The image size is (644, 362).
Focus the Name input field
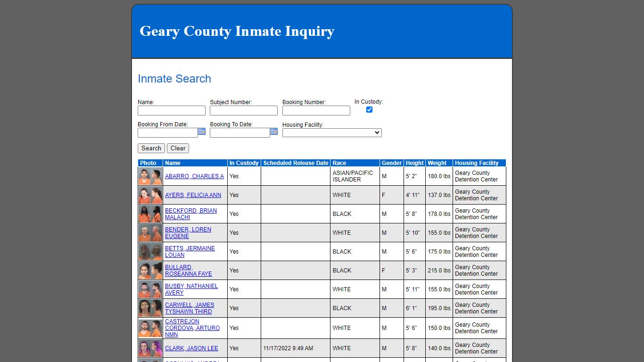click(172, 110)
